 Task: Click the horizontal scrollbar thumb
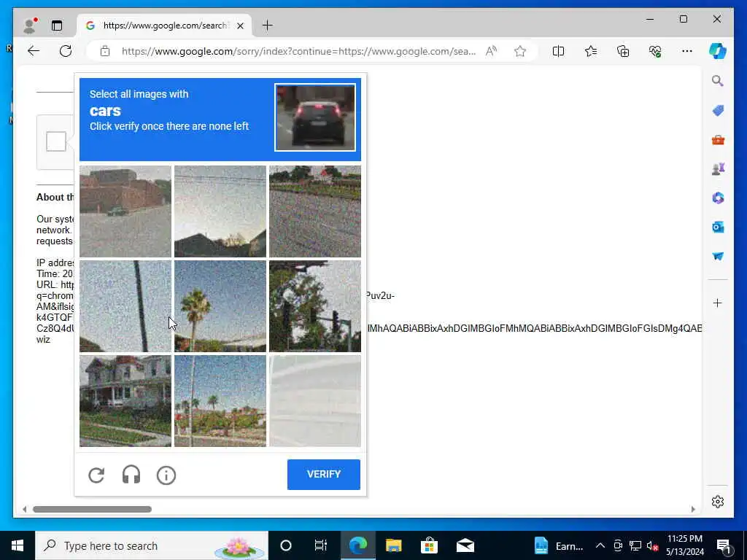(x=92, y=509)
